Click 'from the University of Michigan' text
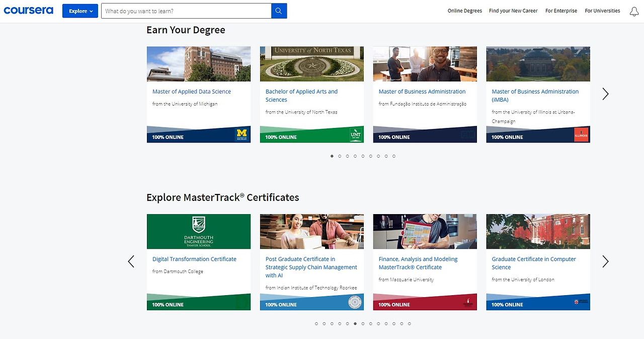The width and height of the screenshot is (644, 339). coord(185,104)
